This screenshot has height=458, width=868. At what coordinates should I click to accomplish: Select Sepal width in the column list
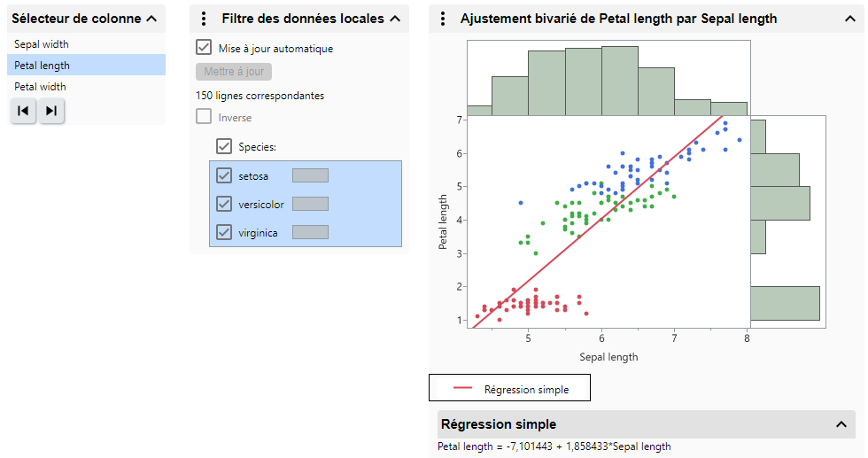42,44
